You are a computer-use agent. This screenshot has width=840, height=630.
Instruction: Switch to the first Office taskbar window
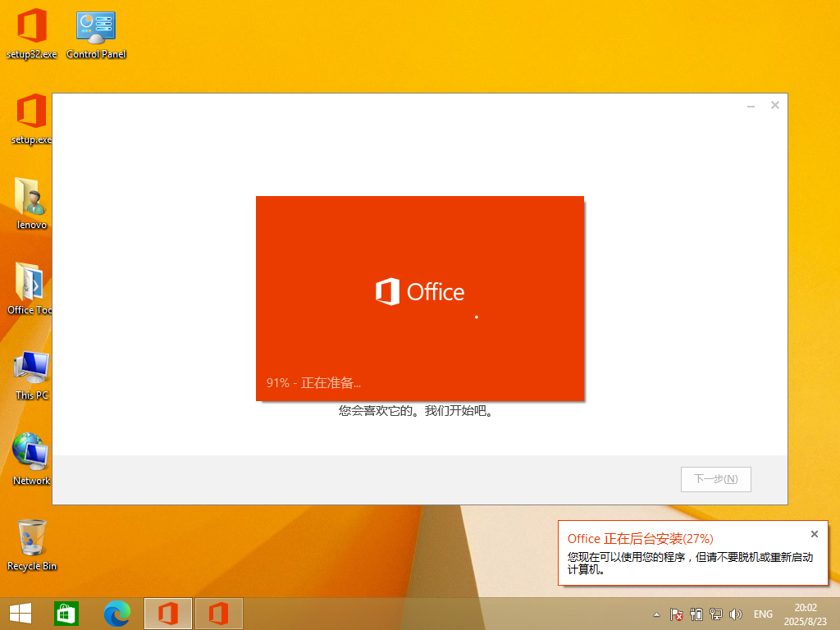(168, 614)
